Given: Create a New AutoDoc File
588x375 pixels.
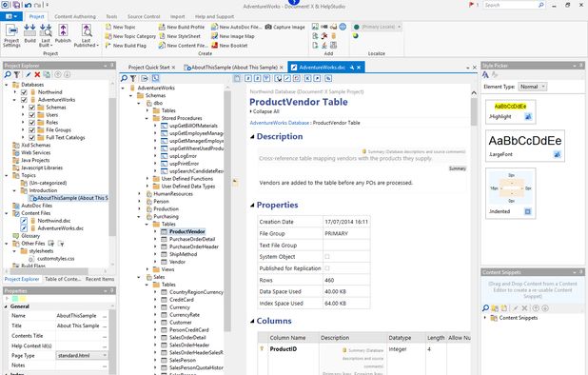Looking at the screenshot, I should [236, 27].
